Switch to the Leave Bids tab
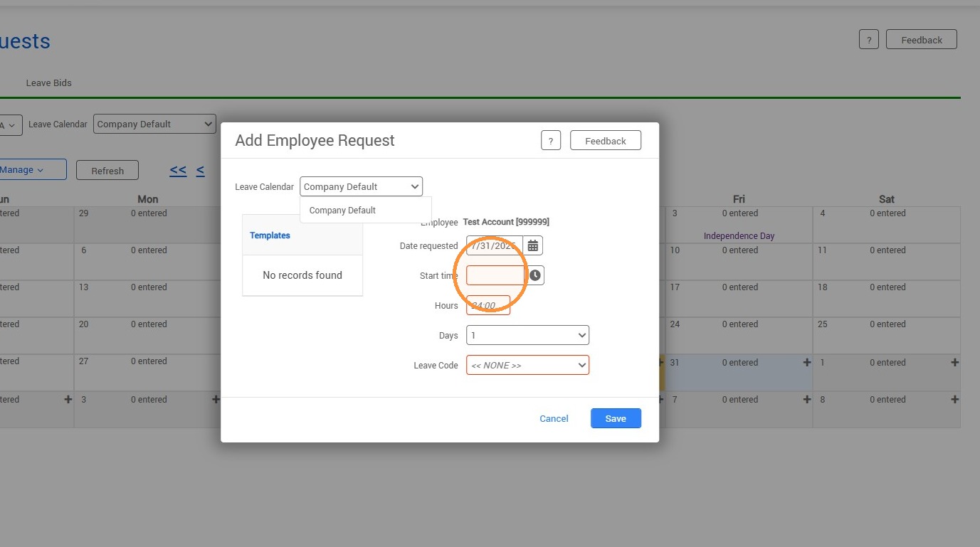Image resolution: width=980 pixels, height=547 pixels. click(x=49, y=83)
